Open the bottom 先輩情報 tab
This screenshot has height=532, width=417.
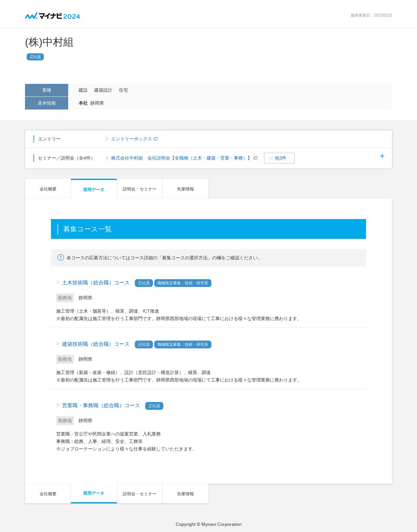point(185,494)
